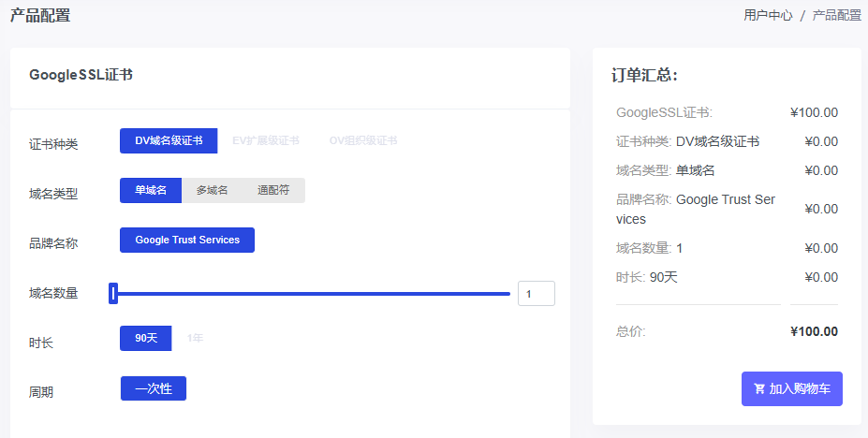This screenshot has width=868, height=438.
Task: Click the 订单汇总 summary heading
Action: [644, 75]
